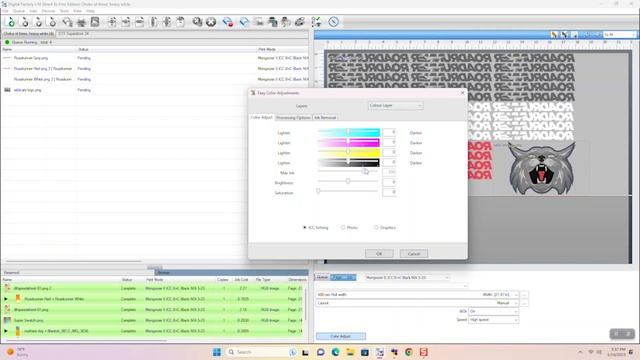The image size is (640, 360).
Task: Click the toolbar icon left of green checkmarks
Action: 300,22
